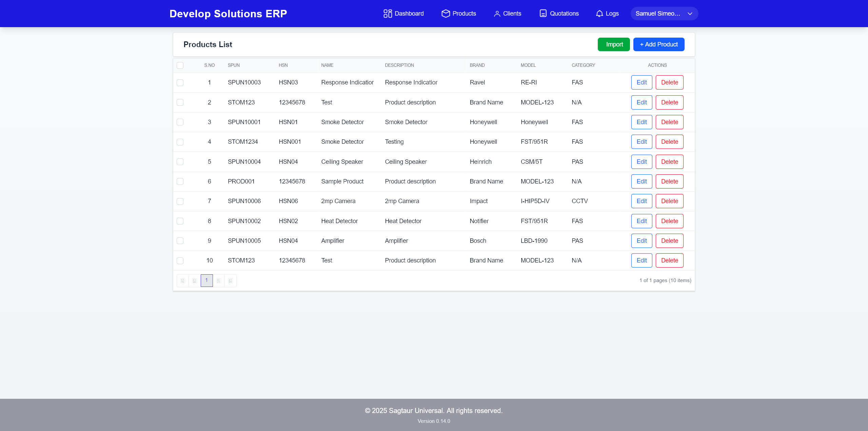Go to last page pagination icon
The image size is (868, 431).
(231, 280)
